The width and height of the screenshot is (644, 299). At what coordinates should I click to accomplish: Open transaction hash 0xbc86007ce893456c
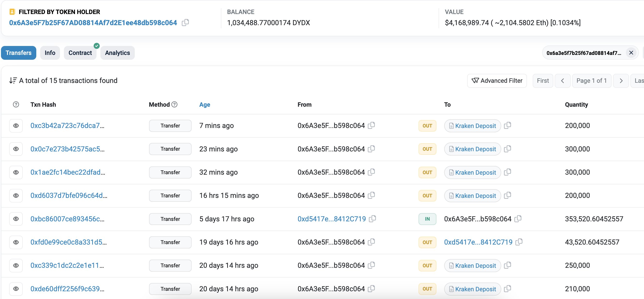[67, 219]
